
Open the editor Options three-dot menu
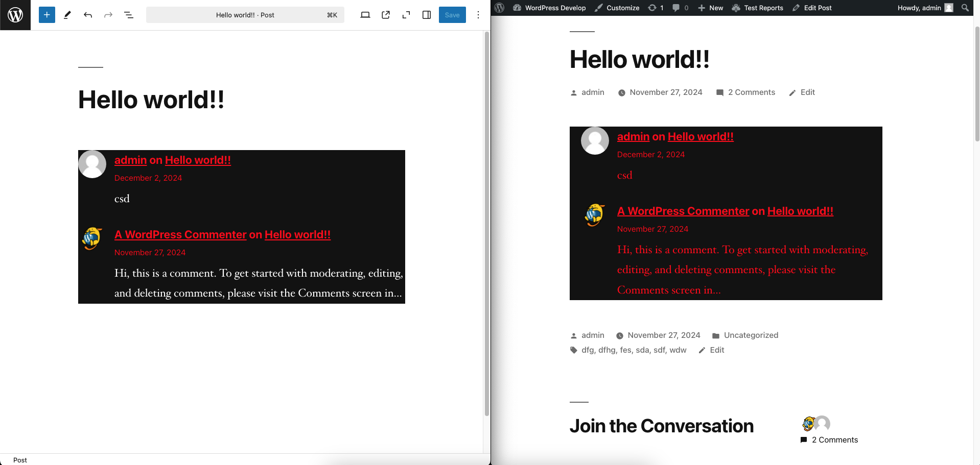[478, 15]
